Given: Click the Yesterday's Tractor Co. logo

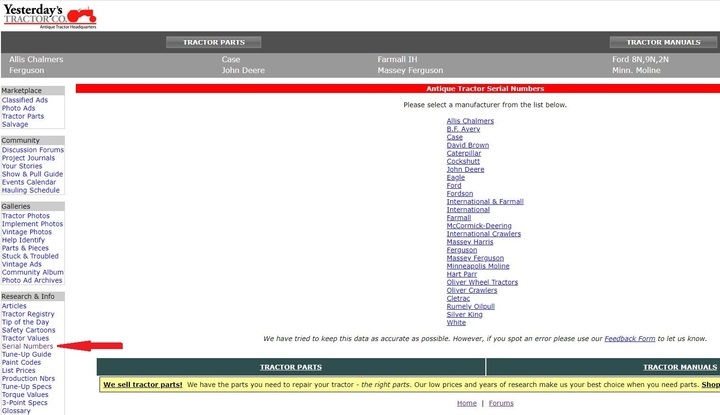Looking at the screenshot, I should point(50,17).
